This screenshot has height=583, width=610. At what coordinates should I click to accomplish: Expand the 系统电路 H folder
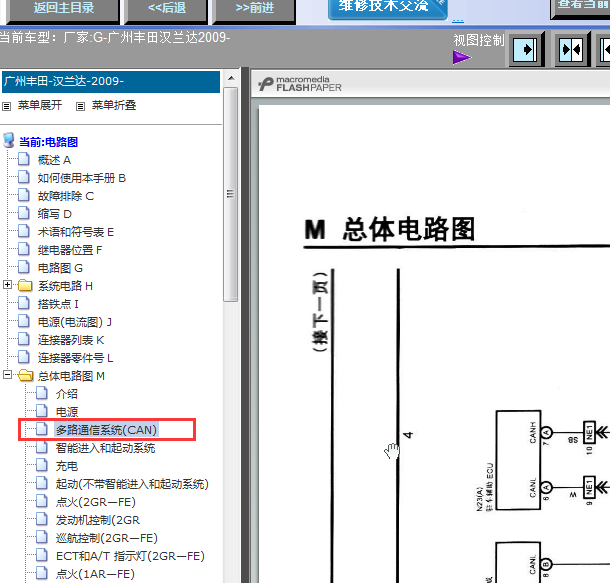point(7,285)
